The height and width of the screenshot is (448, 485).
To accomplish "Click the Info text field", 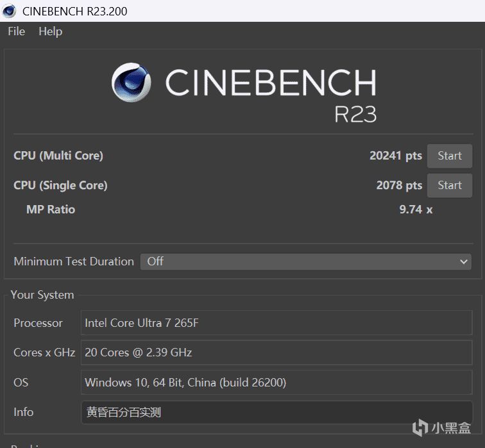I will pos(277,412).
